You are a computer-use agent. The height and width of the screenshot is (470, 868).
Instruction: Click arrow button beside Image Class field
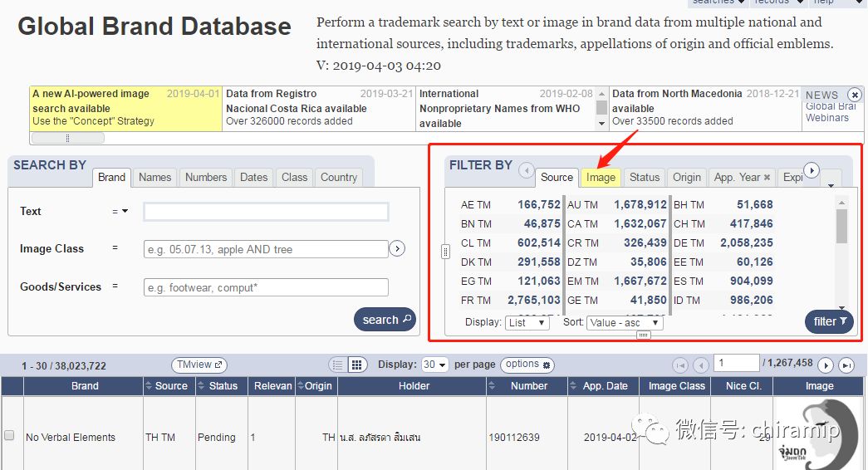(397, 249)
